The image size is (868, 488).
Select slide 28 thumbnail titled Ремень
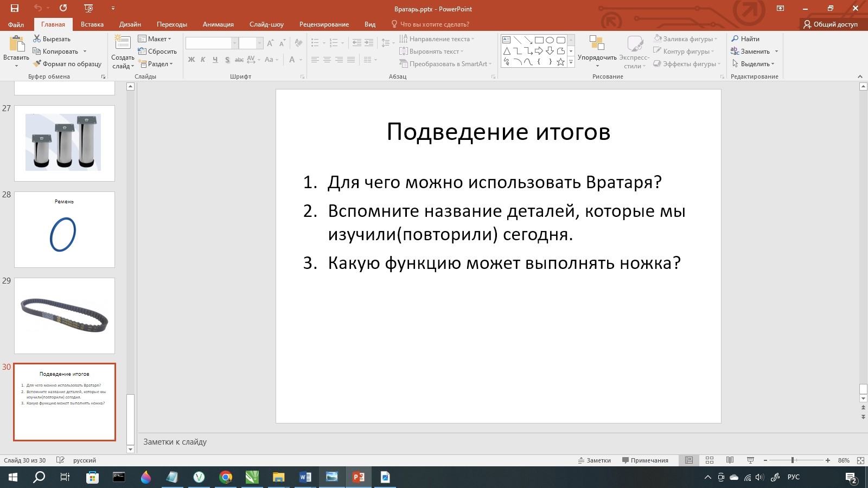[65, 229]
